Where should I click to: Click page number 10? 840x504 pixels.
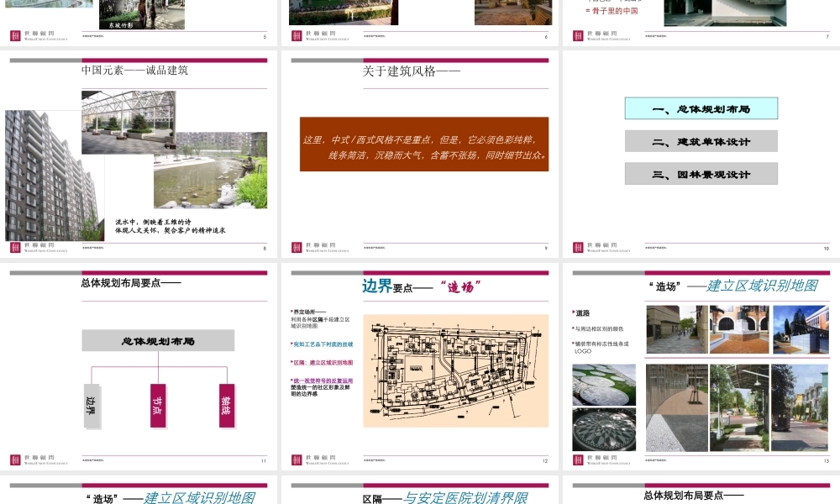[826, 248]
